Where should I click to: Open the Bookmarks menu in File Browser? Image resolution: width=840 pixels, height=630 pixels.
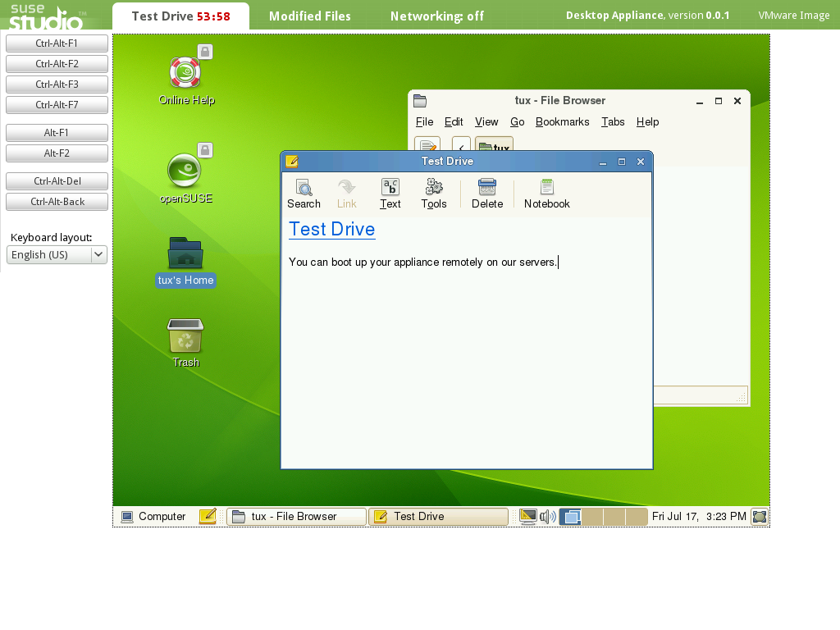(562, 121)
